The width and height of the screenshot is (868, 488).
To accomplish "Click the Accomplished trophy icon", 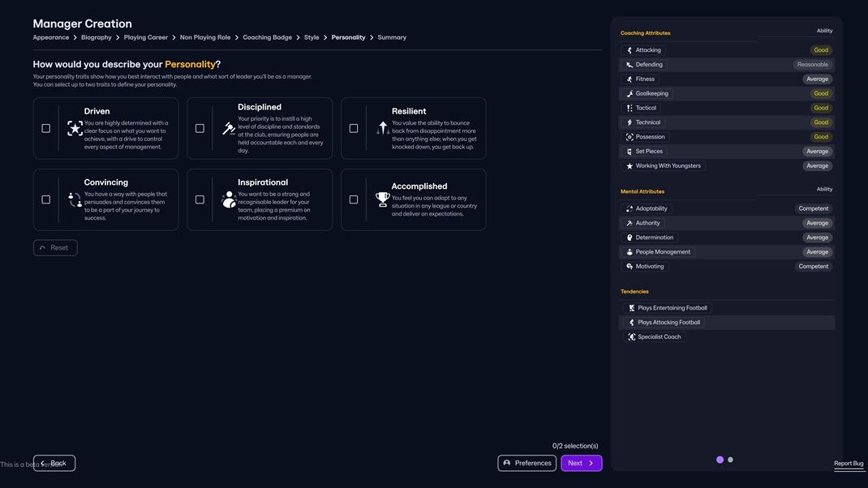I will point(383,199).
